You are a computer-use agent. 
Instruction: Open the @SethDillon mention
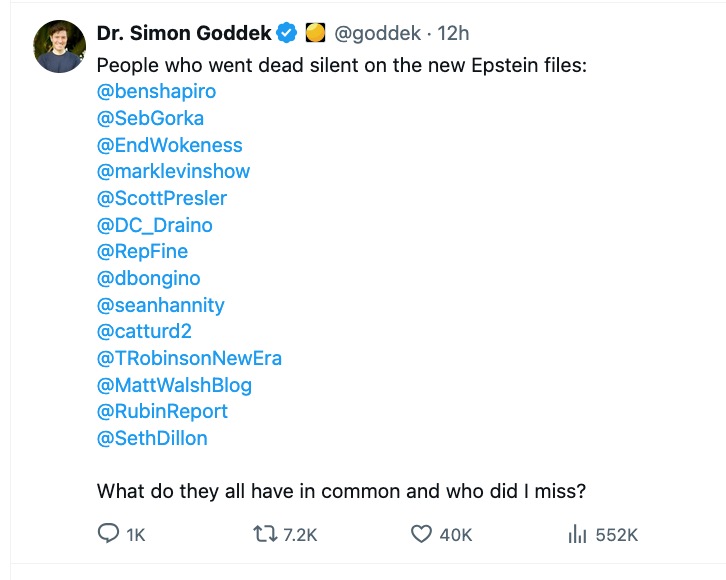(x=152, y=438)
